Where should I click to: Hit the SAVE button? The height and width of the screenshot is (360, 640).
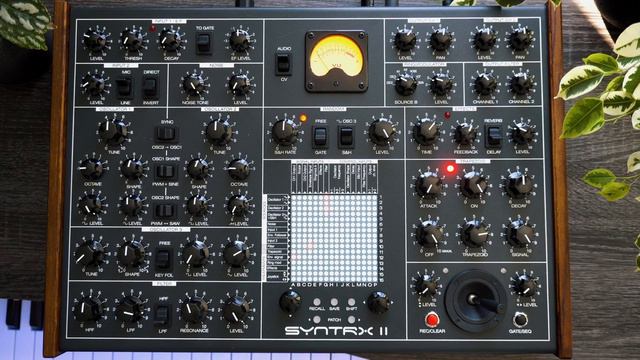tap(334, 302)
